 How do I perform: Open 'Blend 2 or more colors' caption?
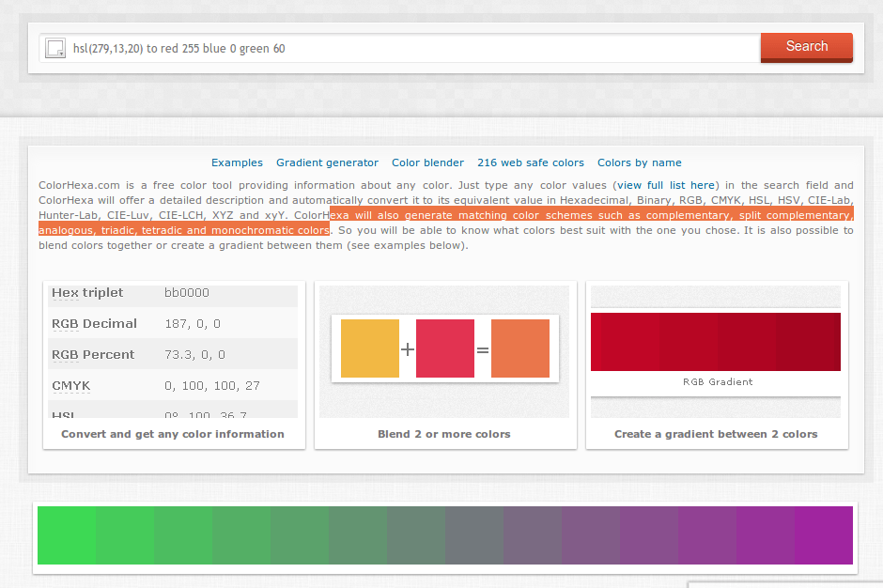(x=444, y=434)
